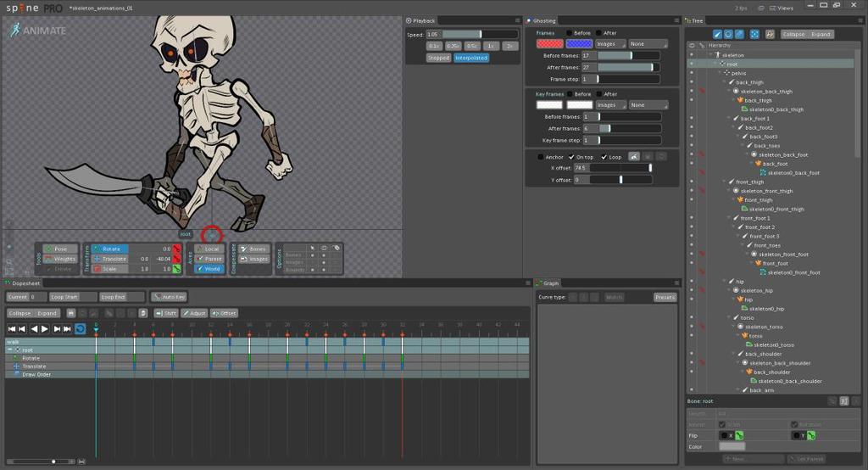Viewport: 868px width, 470px height.
Task: Click the Presets button in Graph panel
Action: point(665,297)
